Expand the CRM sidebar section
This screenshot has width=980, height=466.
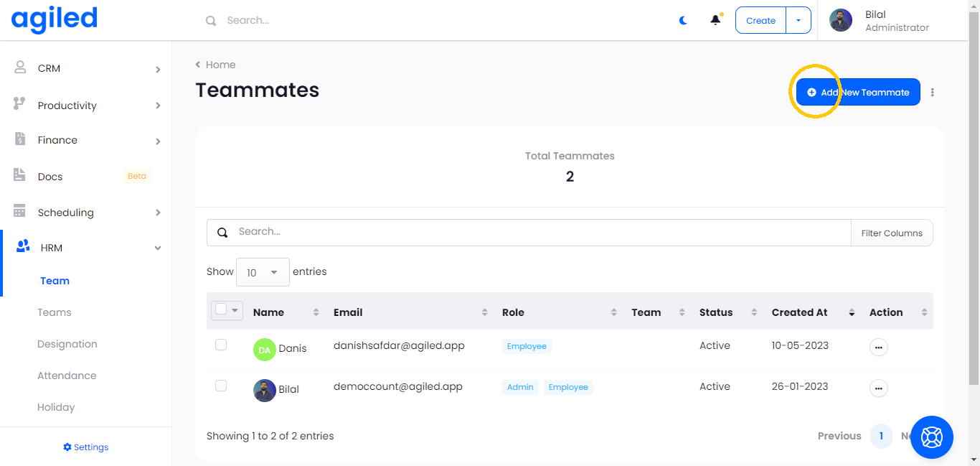tap(88, 69)
